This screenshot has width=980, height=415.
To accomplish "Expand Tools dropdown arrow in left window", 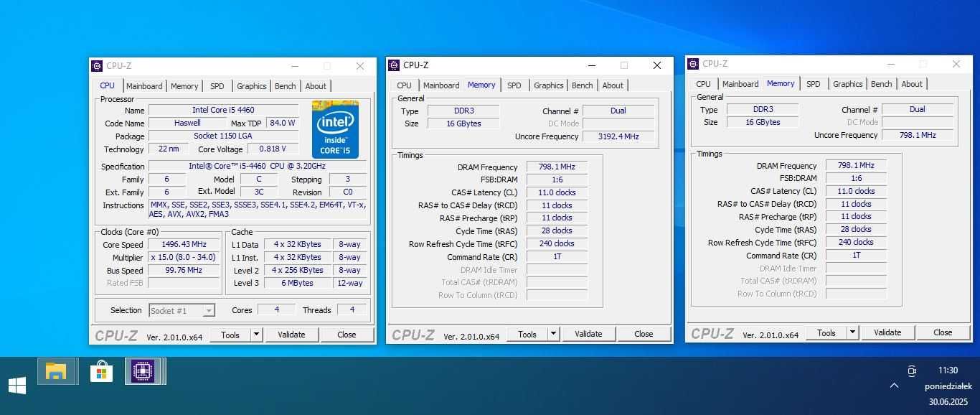I will [256, 335].
